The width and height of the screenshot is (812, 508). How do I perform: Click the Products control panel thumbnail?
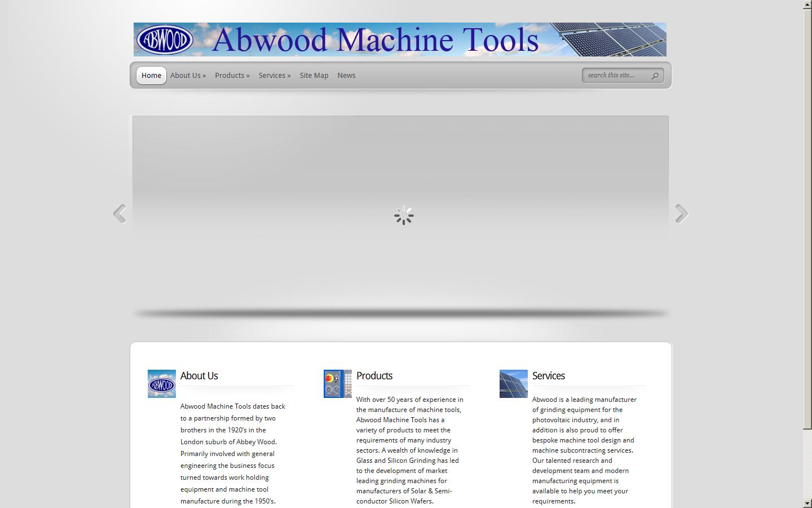point(337,384)
